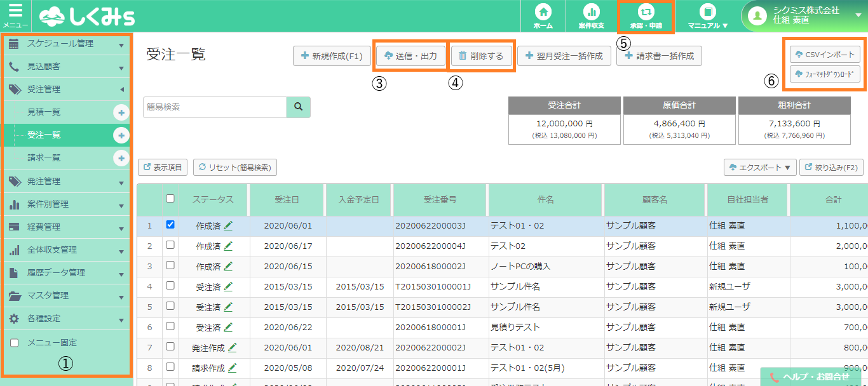The width and height of the screenshot is (868, 386).
Task: Click 削除する button
Action: 481,56
